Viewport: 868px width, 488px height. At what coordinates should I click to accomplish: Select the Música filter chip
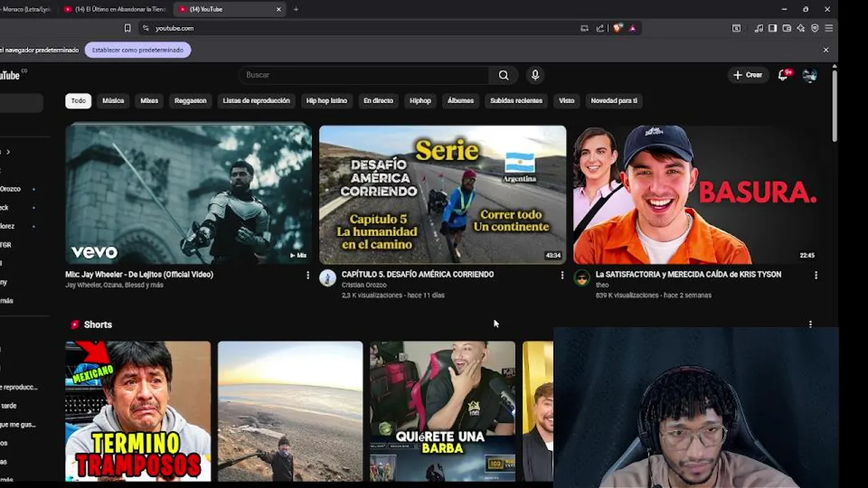point(113,100)
